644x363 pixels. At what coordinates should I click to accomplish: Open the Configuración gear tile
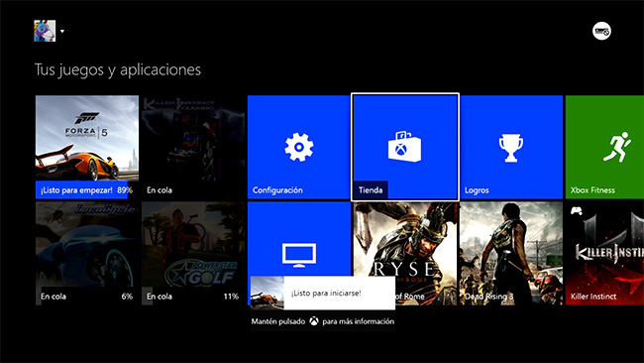click(298, 147)
